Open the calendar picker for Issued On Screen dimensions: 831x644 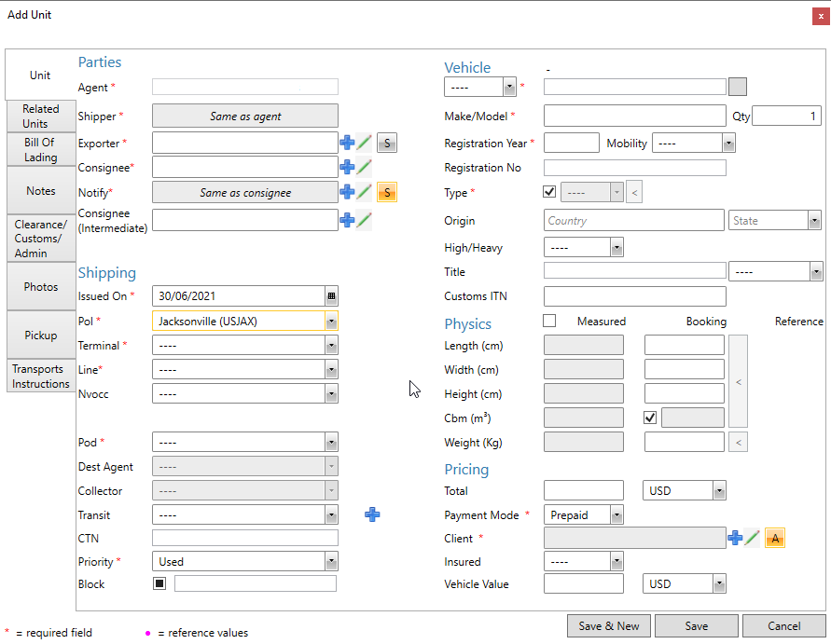[x=329, y=296]
